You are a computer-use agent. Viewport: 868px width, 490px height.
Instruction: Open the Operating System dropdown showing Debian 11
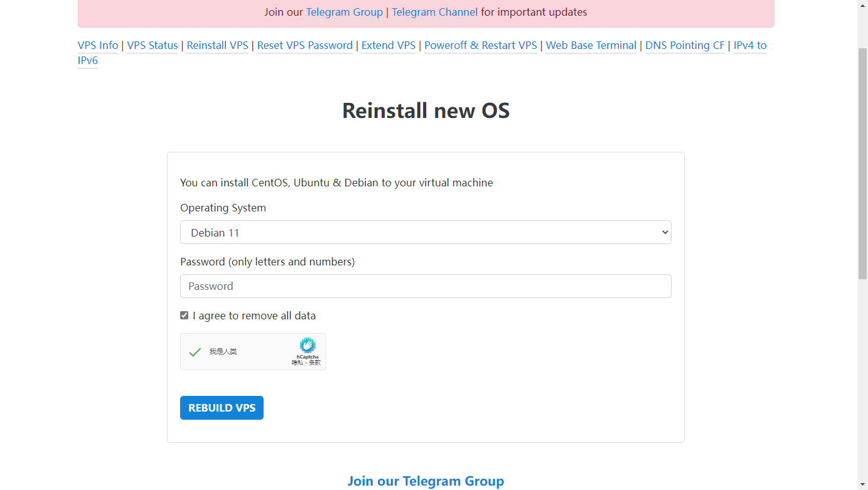[426, 232]
